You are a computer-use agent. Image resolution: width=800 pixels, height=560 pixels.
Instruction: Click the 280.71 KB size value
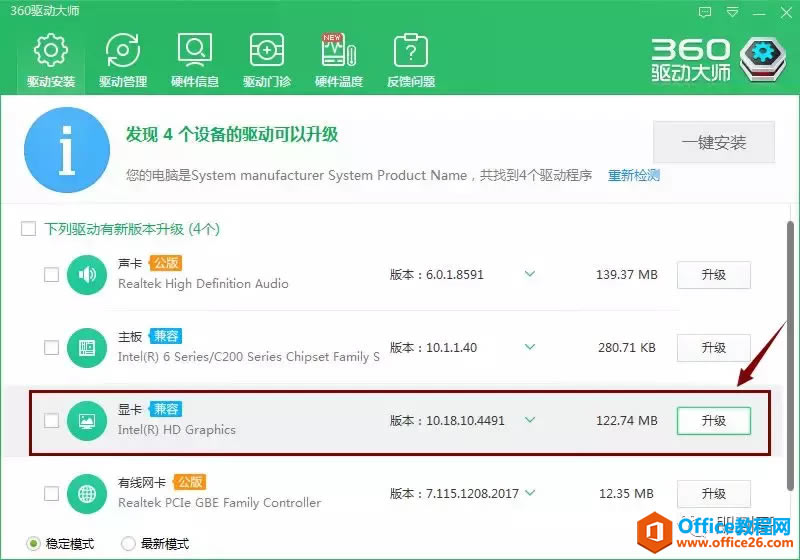click(627, 348)
